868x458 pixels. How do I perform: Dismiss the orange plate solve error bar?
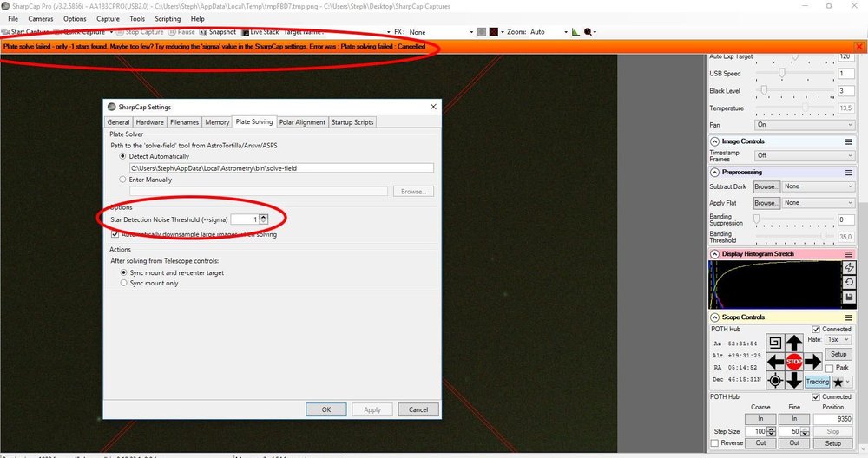tap(859, 47)
